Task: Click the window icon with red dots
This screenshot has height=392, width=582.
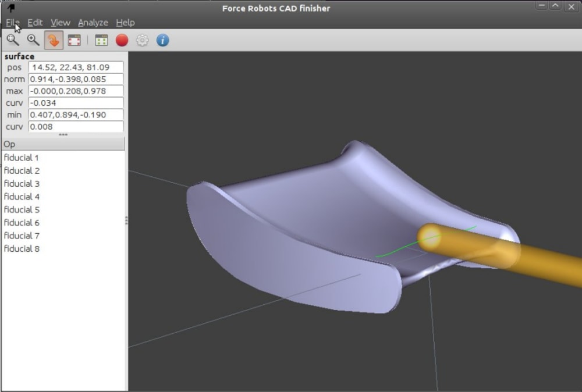Action: pyautogui.click(x=74, y=40)
